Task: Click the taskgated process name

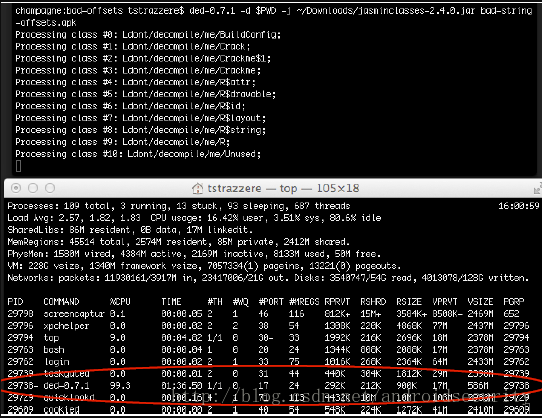Action: tap(66, 373)
